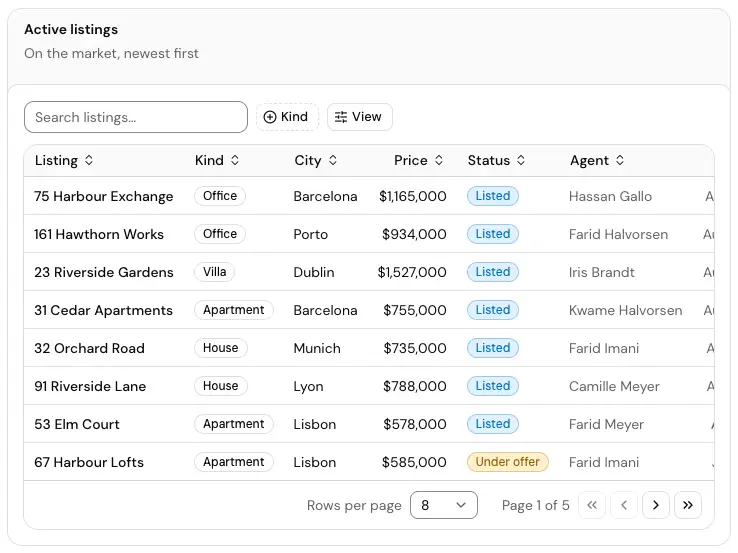Click city Lyon

(308, 386)
